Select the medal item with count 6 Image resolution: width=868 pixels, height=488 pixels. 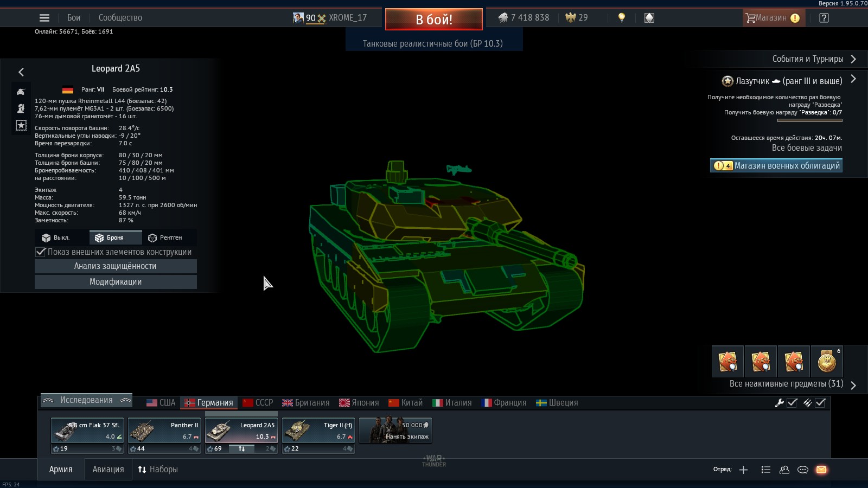[827, 361]
